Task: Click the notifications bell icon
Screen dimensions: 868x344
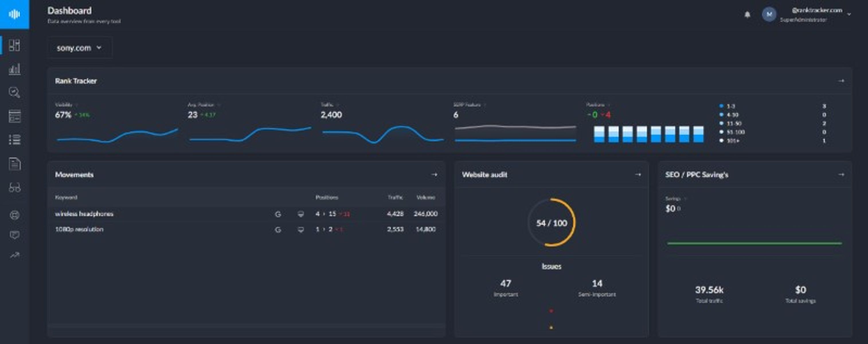Action: click(x=747, y=15)
